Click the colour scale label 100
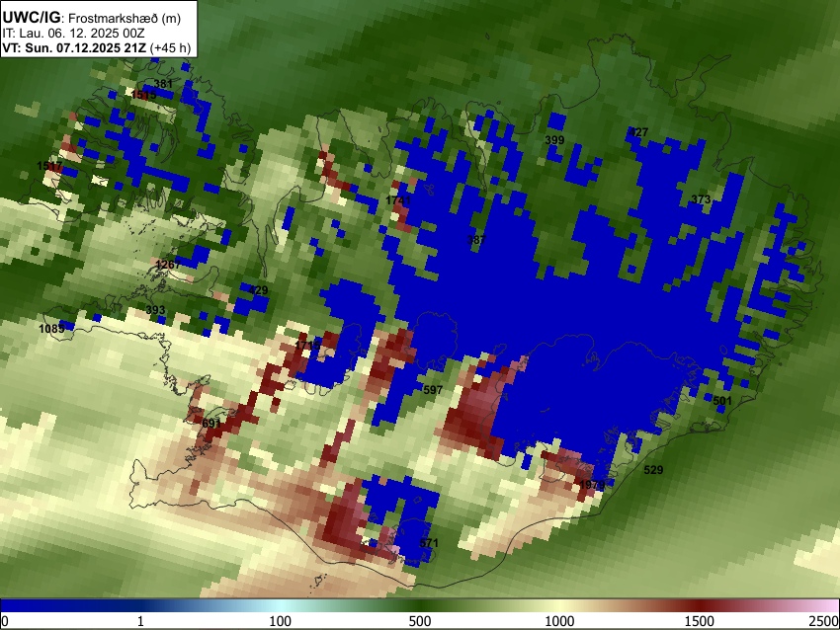 tap(281, 621)
